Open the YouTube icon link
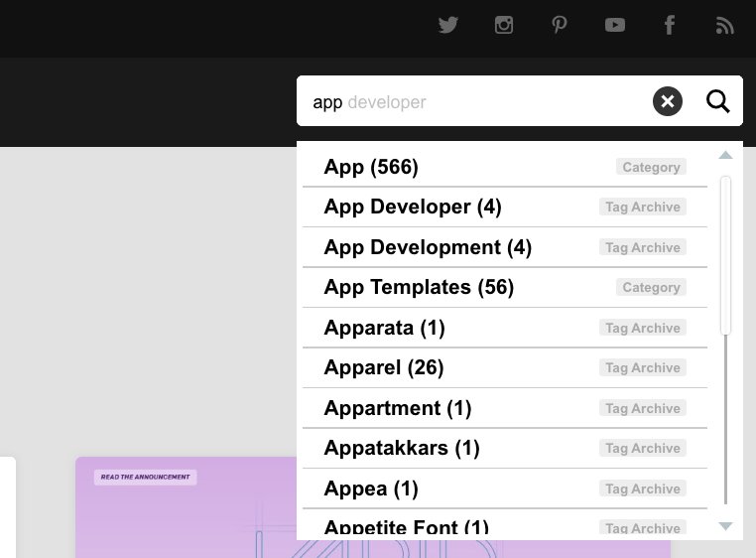The width and height of the screenshot is (756, 558). click(x=615, y=25)
